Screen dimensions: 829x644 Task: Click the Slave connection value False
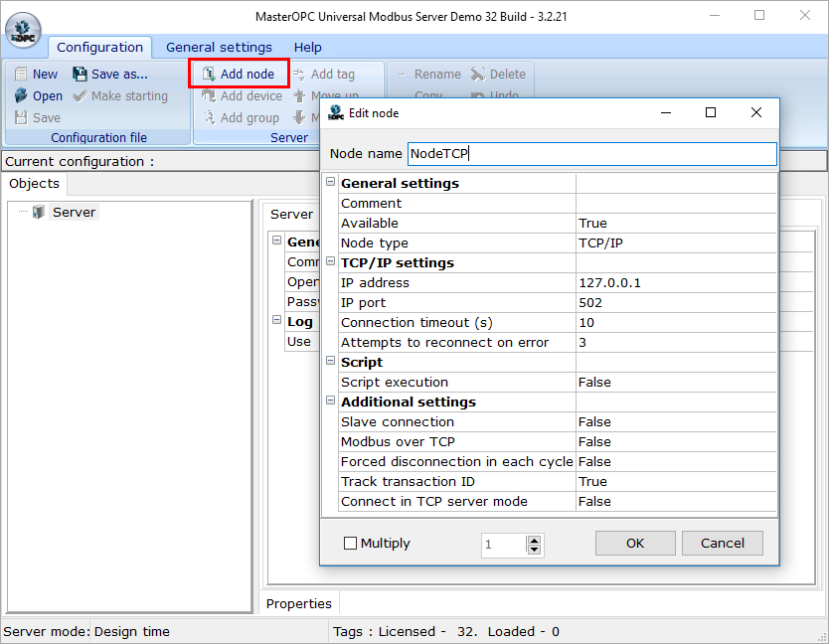click(x=676, y=422)
